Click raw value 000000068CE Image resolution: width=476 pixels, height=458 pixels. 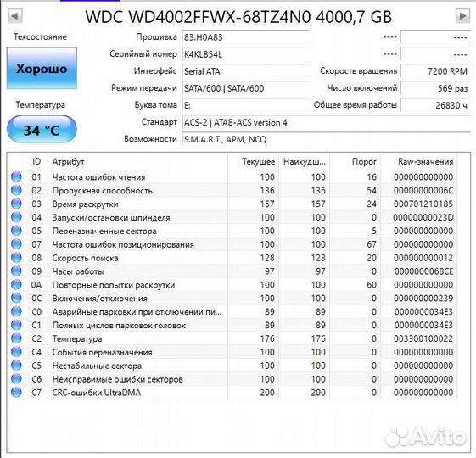click(x=423, y=271)
